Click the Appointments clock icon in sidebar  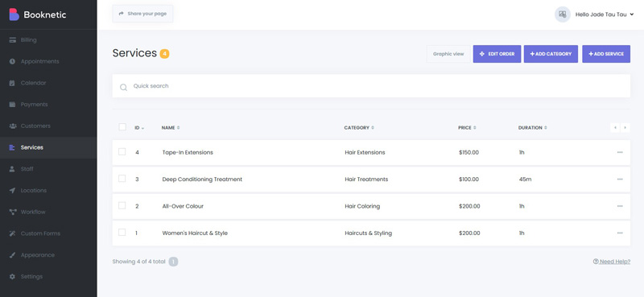pos(12,61)
